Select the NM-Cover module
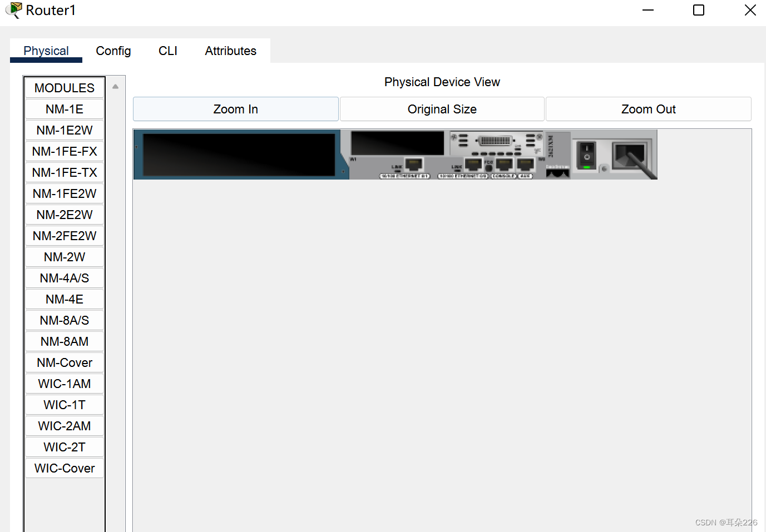 point(65,362)
